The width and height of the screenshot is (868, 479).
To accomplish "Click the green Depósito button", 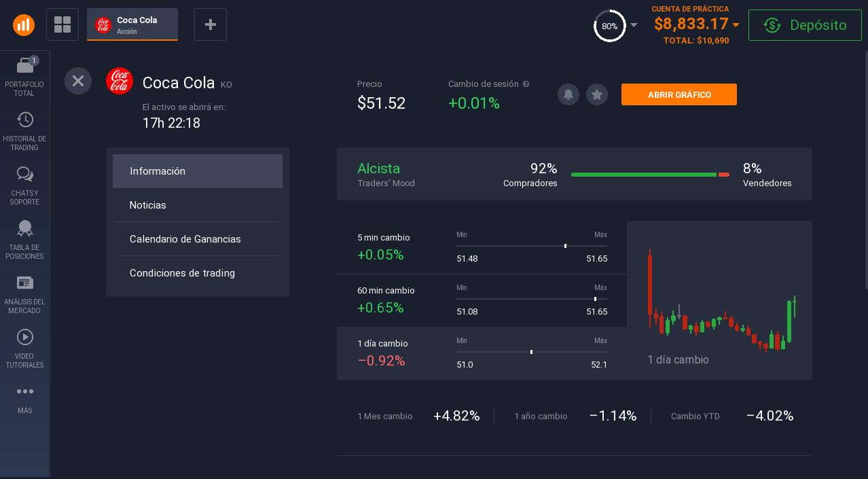I will coord(805,25).
